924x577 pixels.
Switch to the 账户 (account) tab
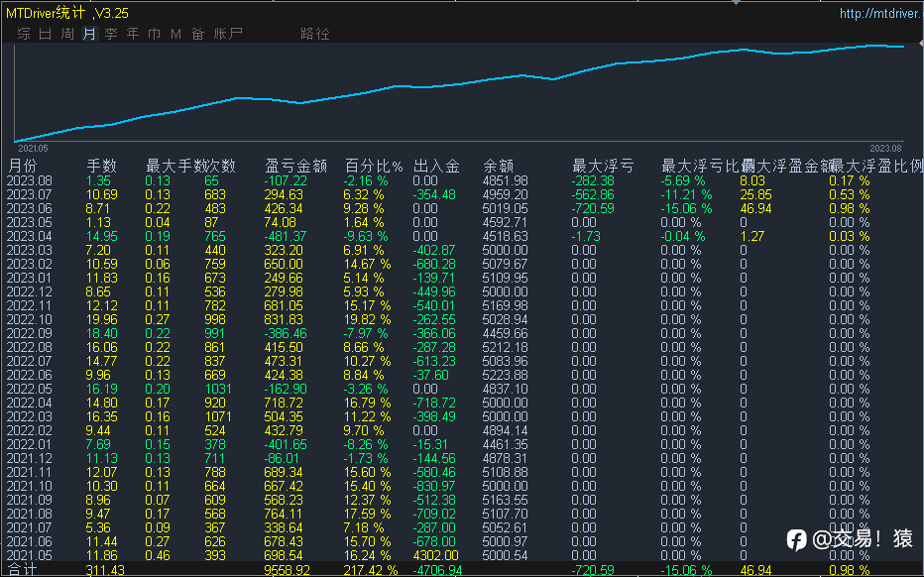tap(228, 34)
